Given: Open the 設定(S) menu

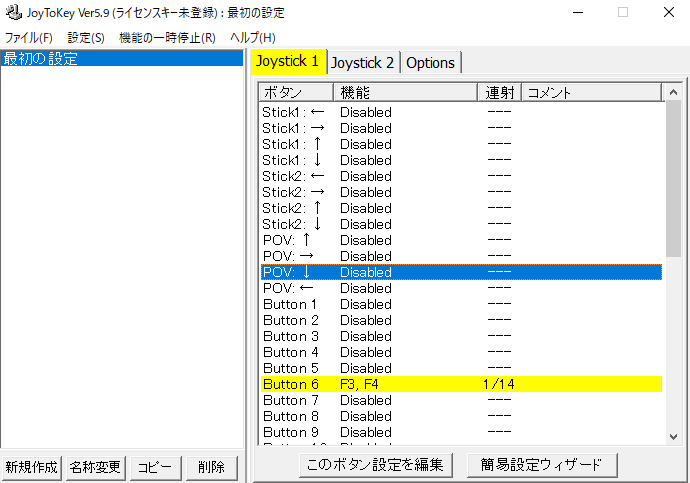Looking at the screenshot, I should point(86,38).
